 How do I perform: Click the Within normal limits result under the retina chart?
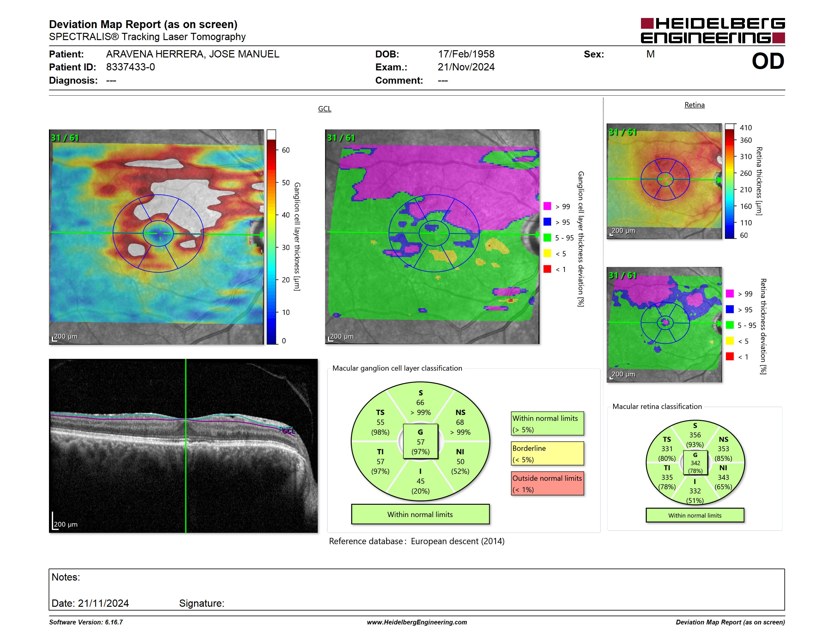pyautogui.click(x=695, y=516)
